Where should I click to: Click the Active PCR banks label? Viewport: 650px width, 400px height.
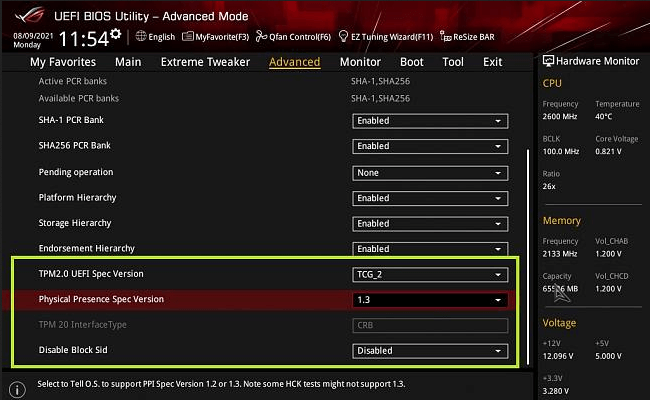pos(73,81)
